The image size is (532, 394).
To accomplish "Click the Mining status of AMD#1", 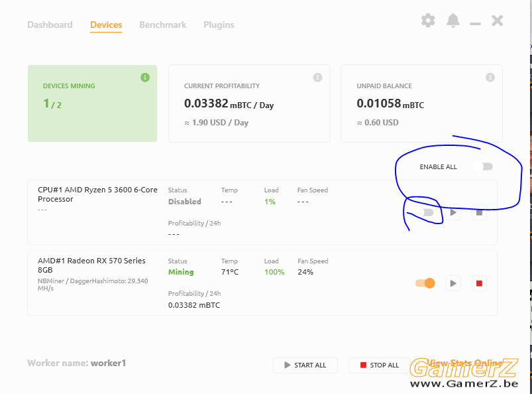I will click(x=181, y=272).
